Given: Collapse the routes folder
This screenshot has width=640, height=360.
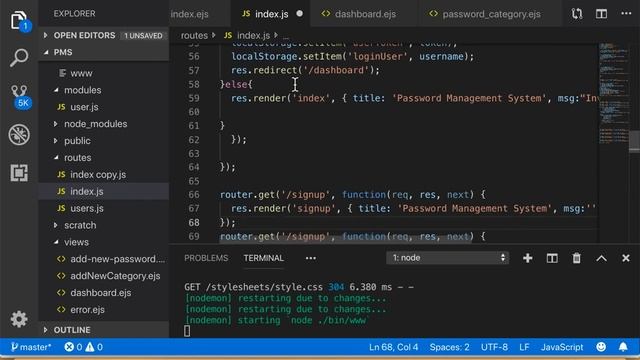Looking at the screenshot, I should click(x=104, y=158).
